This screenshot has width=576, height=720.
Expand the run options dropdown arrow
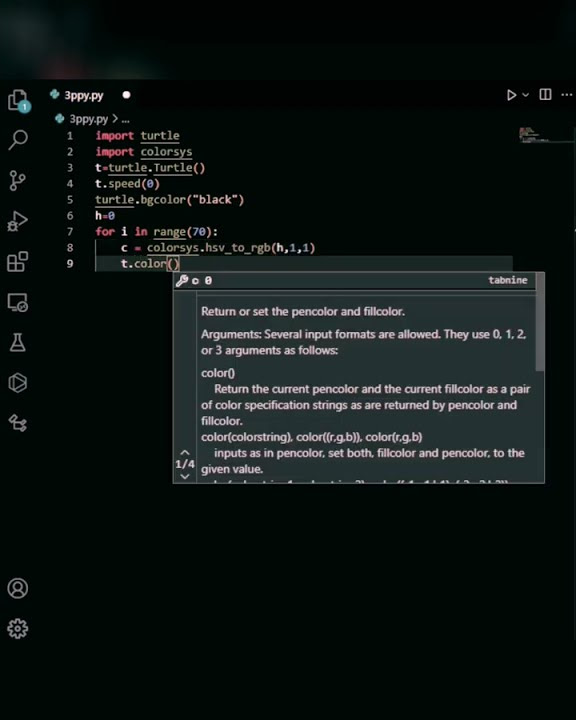pyautogui.click(x=526, y=95)
